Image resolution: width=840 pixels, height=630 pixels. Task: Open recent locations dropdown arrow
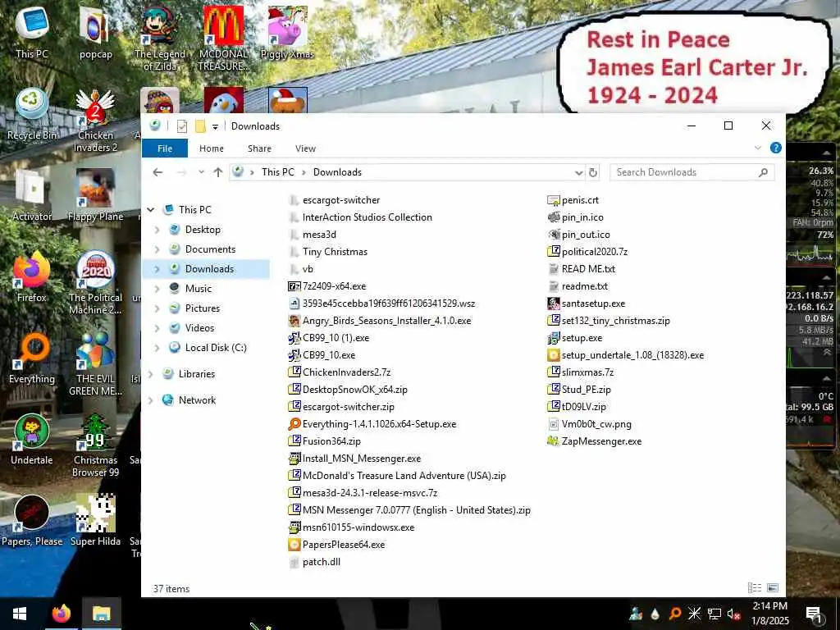[x=201, y=172]
